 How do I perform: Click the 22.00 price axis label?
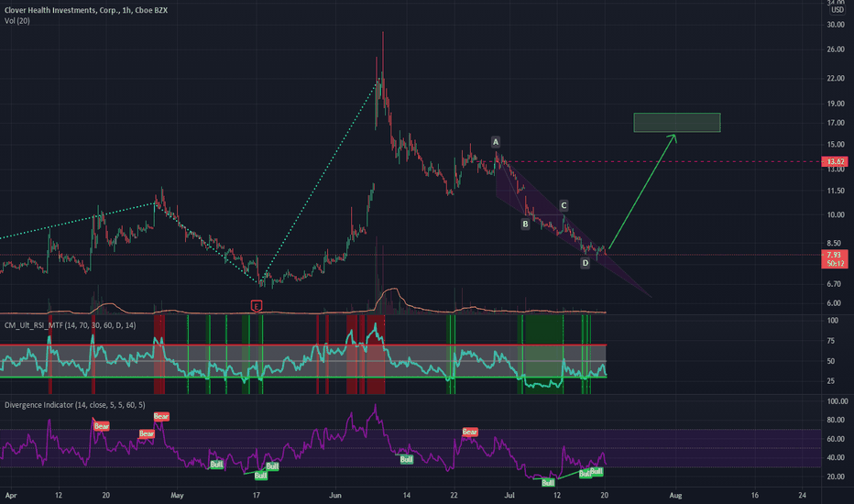(x=836, y=79)
